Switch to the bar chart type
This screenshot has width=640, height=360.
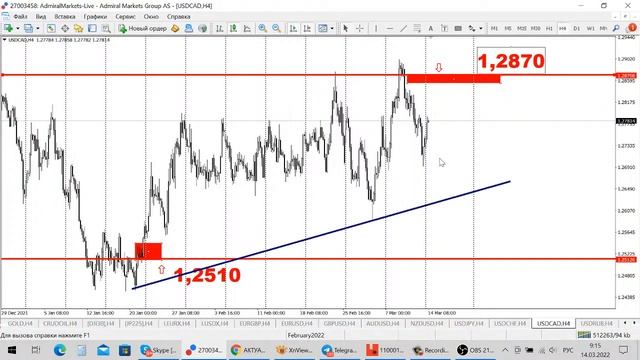click(220, 28)
